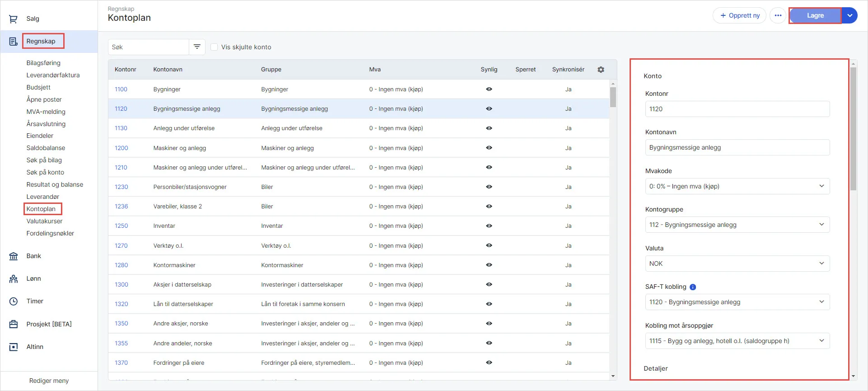The width and height of the screenshot is (868, 391).
Task: Click the Salg shopping cart icon
Action: [14, 19]
